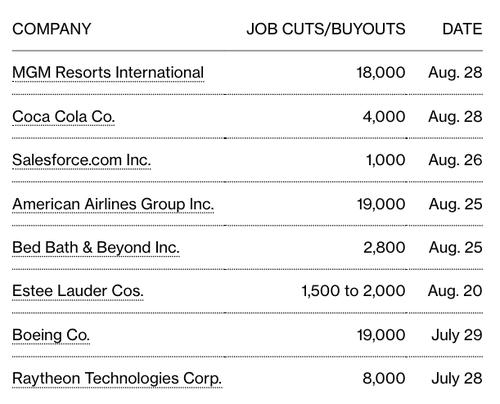Select the 18,000 job cuts figure

point(381,73)
